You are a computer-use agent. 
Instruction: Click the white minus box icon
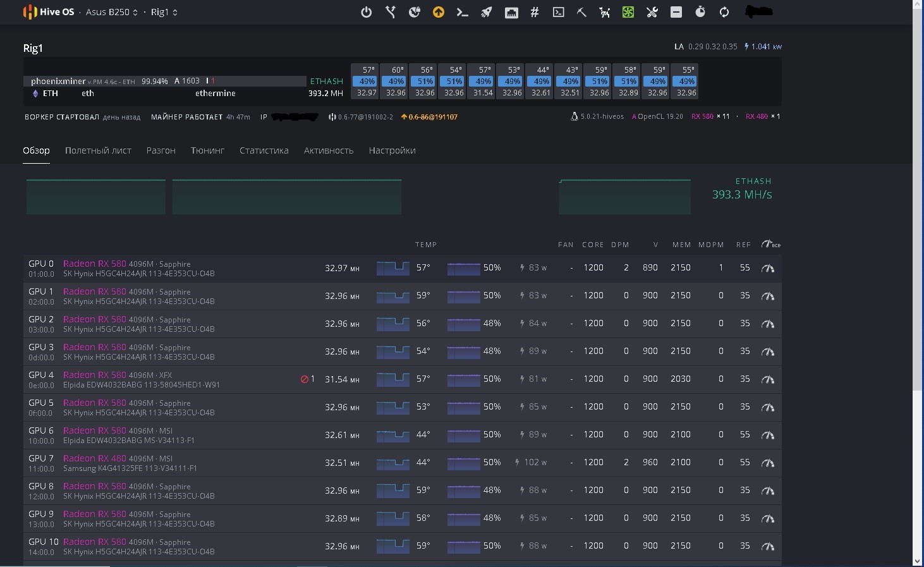(x=676, y=12)
